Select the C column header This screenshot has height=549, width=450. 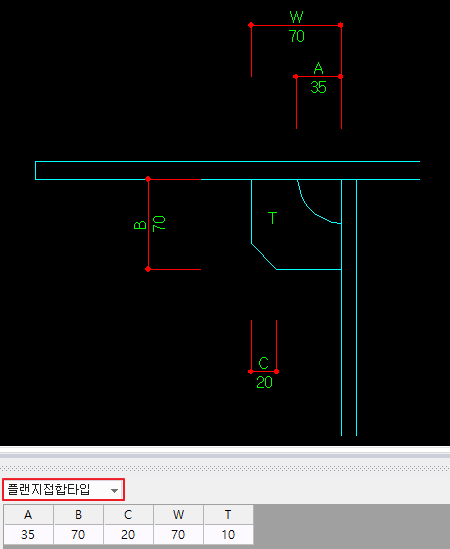pos(128,514)
